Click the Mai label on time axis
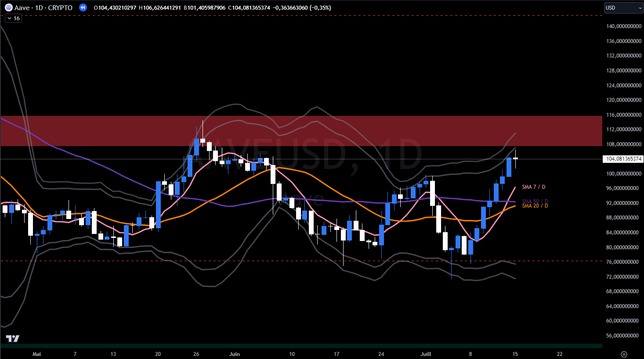 tap(37, 354)
